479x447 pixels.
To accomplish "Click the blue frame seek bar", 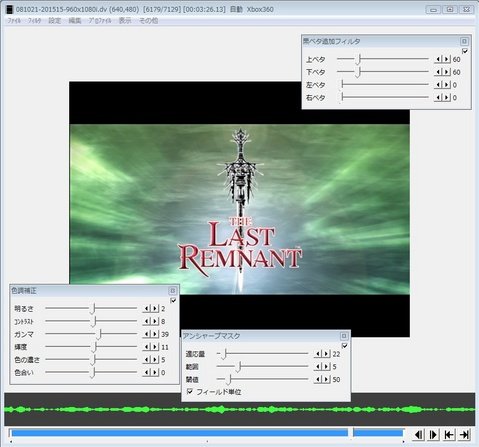I will click(x=207, y=433).
